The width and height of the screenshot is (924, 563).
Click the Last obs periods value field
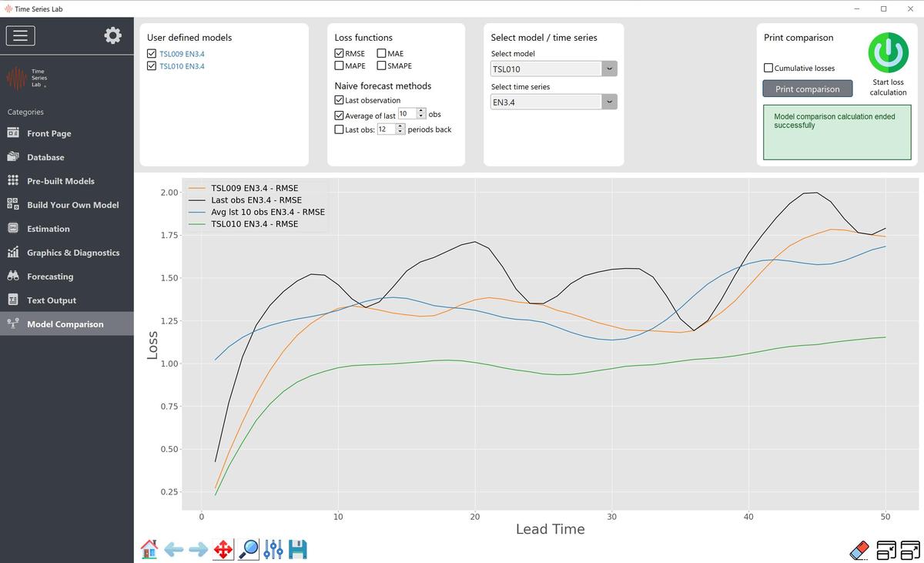[387, 129]
